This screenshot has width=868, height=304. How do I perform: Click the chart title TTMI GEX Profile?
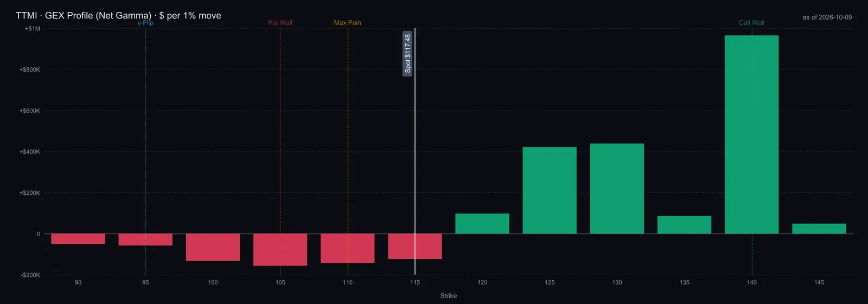118,15
